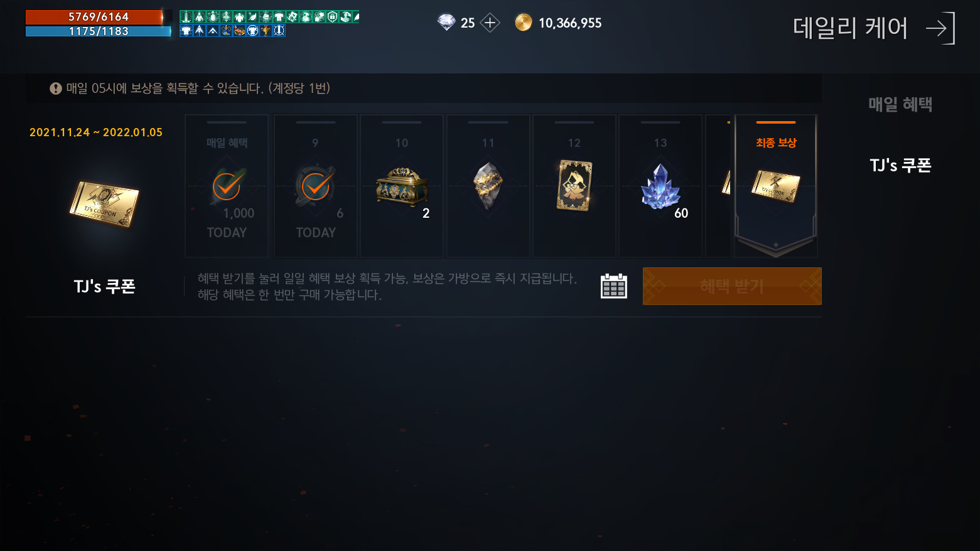
Task: Select the day 13 blue crystal reward
Action: (660, 186)
